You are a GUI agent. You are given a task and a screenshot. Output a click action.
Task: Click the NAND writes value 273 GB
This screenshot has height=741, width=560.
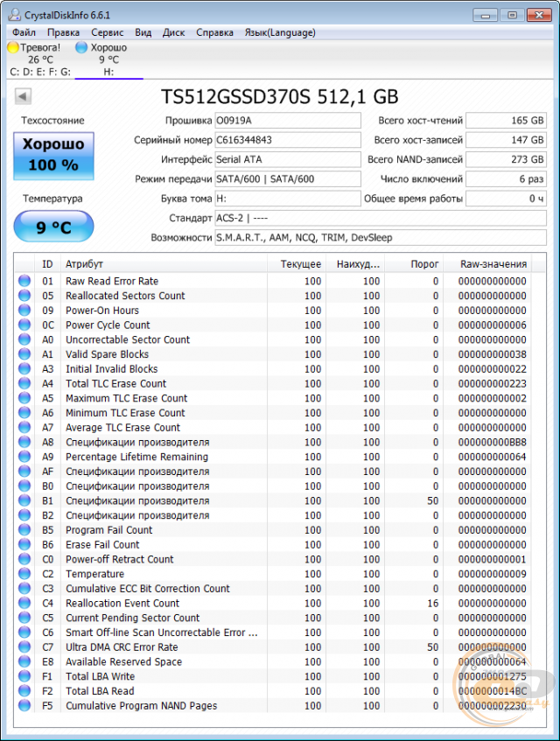pyautogui.click(x=506, y=159)
